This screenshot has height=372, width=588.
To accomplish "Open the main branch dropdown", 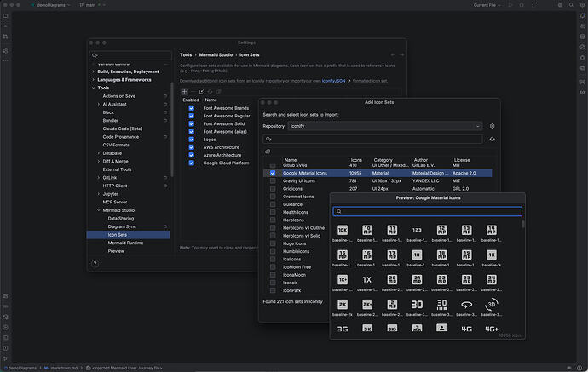I will pyautogui.click(x=92, y=5).
